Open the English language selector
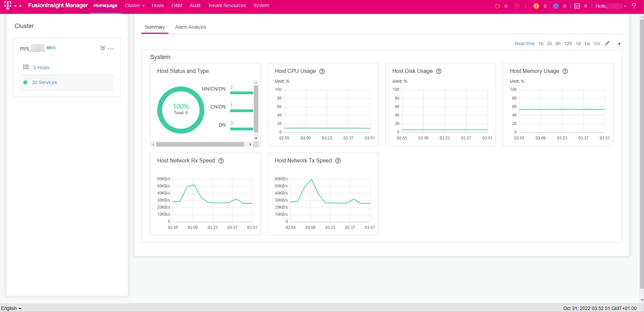This screenshot has width=644, height=312. point(11,308)
